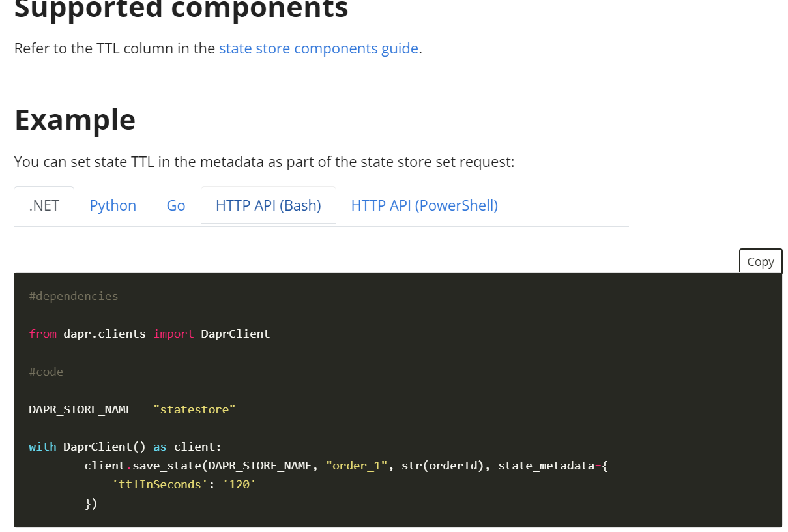Open the HTTP API (PowerShell) tab
This screenshot has height=532, width=788.
424,205
